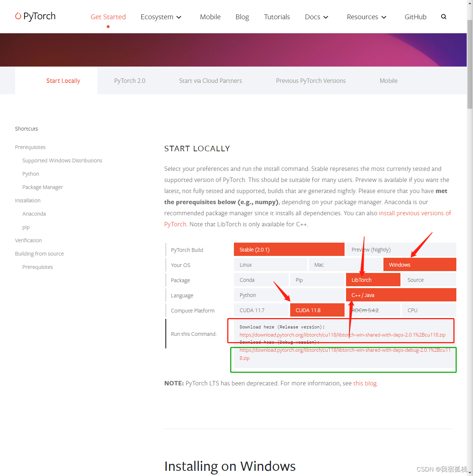
Task: Select Preview (Nightly) build option
Action: tap(401, 250)
